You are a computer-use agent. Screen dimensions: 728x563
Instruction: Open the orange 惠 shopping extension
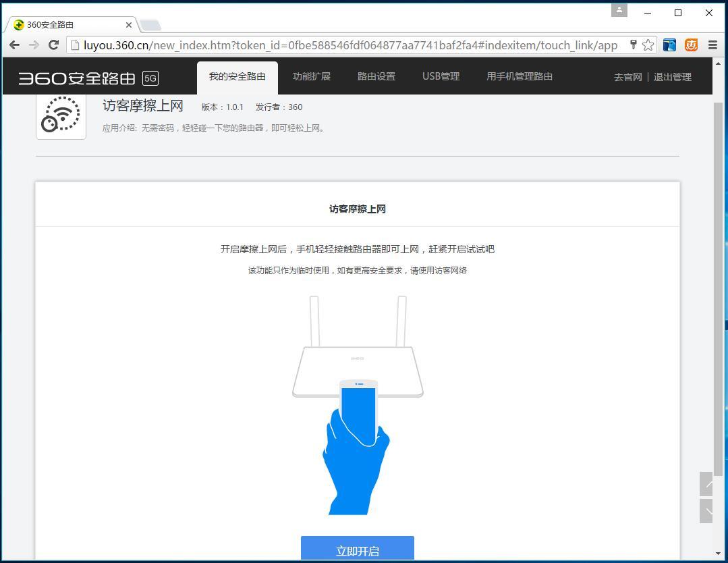(690, 45)
